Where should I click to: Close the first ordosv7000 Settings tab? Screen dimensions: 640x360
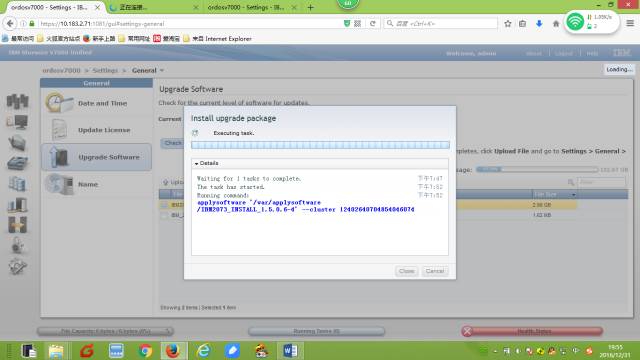(x=97, y=7)
